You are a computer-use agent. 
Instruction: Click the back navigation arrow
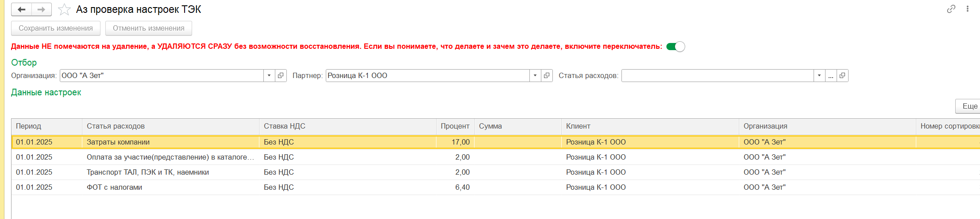[x=21, y=9]
